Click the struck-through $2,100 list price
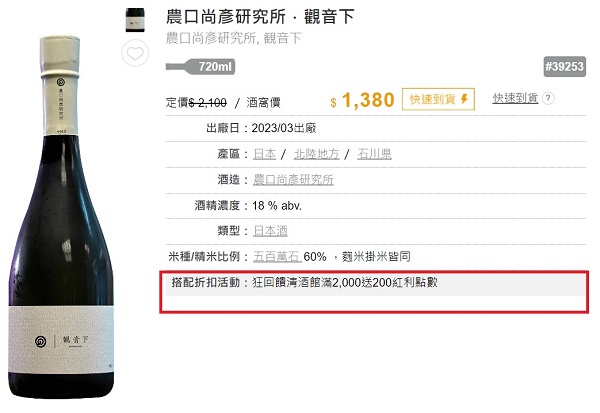Image resolution: width=600 pixels, height=413 pixels. (x=208, y=103)
